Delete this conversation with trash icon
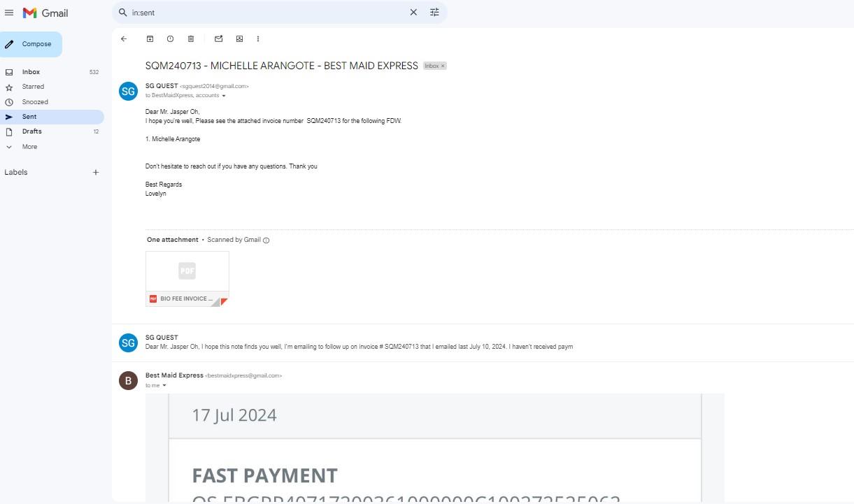The height and width of the screenshot is (504, 854). tap(191, 39)
